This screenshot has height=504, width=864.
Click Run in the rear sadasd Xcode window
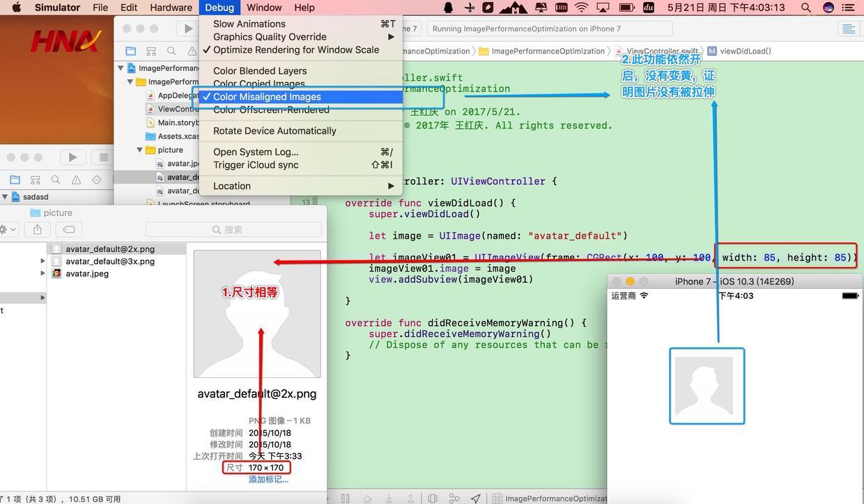point(72,157)
